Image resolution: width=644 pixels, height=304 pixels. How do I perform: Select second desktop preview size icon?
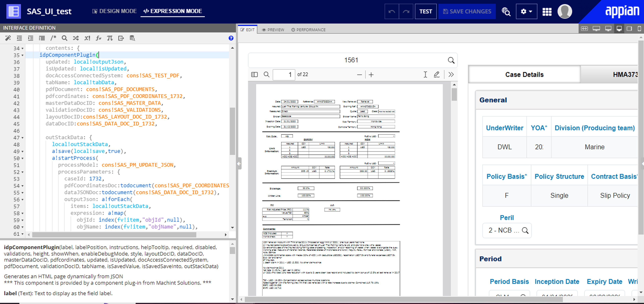click(x=608, y=29)
